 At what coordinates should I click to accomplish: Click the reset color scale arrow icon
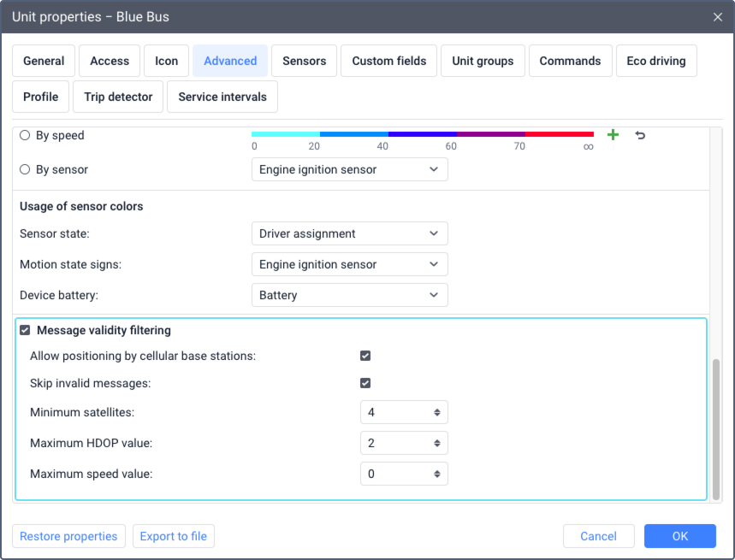[640, 135]
